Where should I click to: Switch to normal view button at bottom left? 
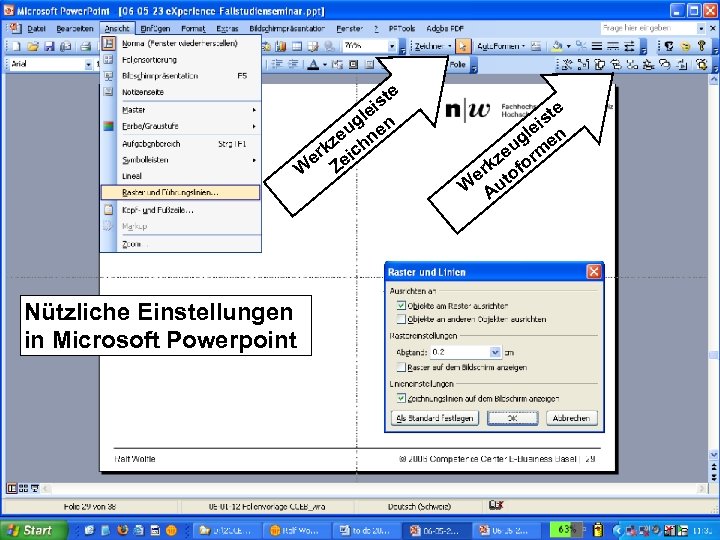(12, 488)
